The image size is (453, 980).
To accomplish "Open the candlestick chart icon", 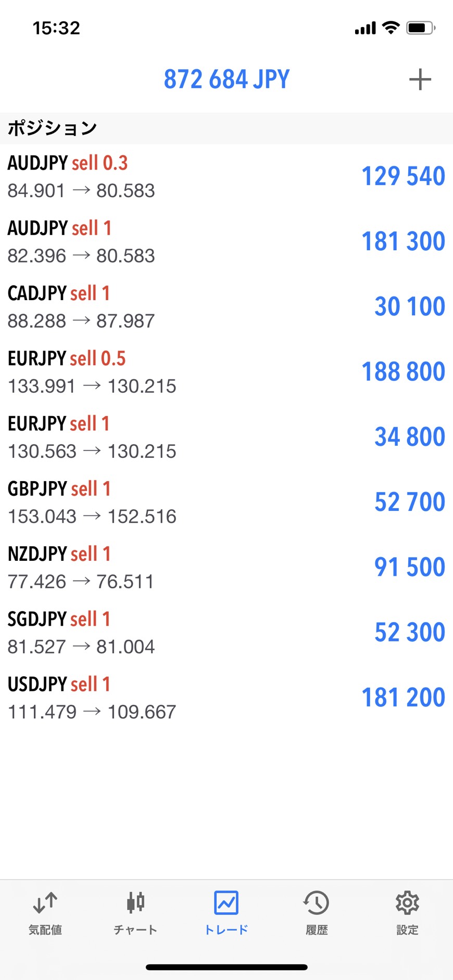I will pos(135,902).
